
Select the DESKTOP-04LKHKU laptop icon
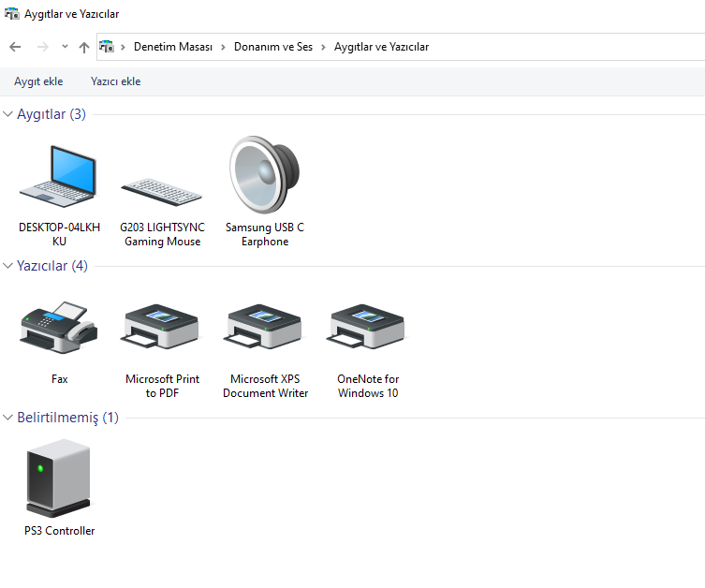coord(58,176)
